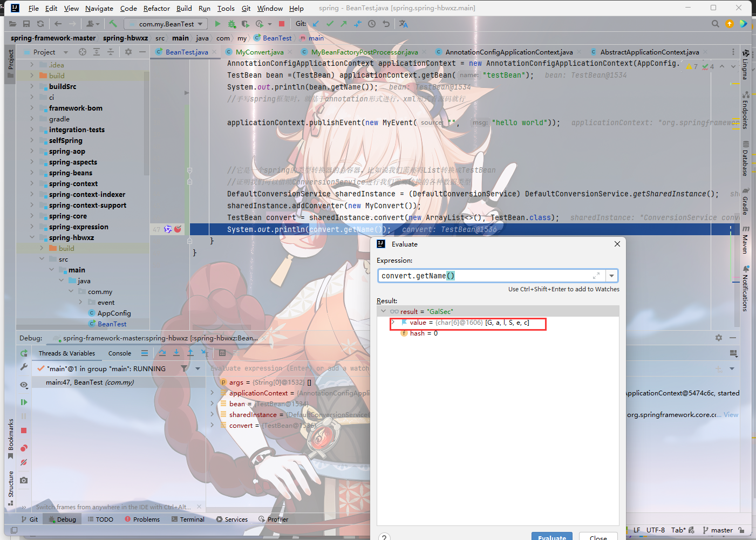Click Run with Coverage shield icon

[246, 24]
